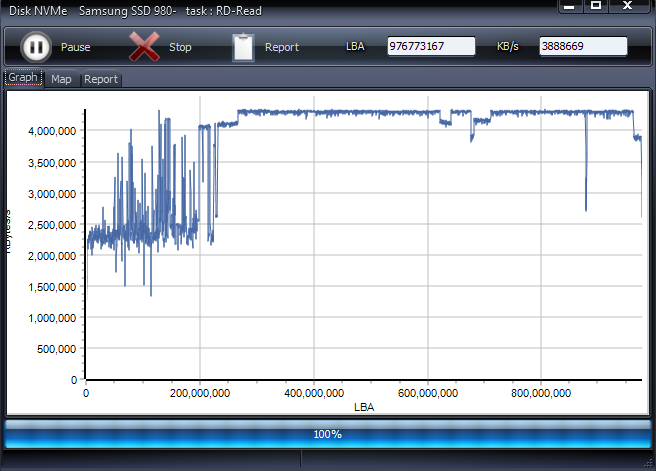Click the KB/s label in the toolbar

point(507,46)
